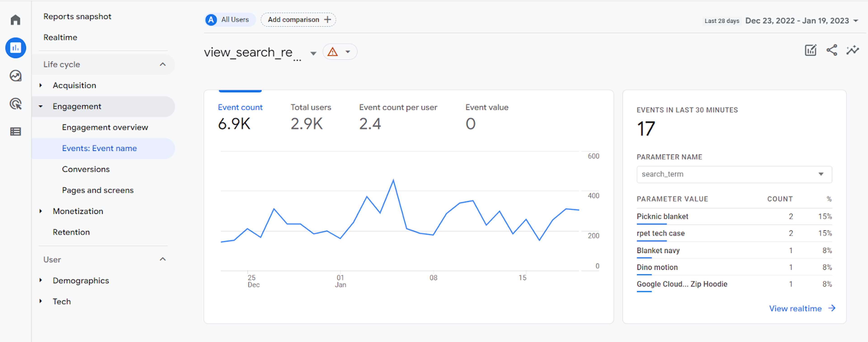Expand the Demographics section
868x342 pixels.
[x=80, y=281]
